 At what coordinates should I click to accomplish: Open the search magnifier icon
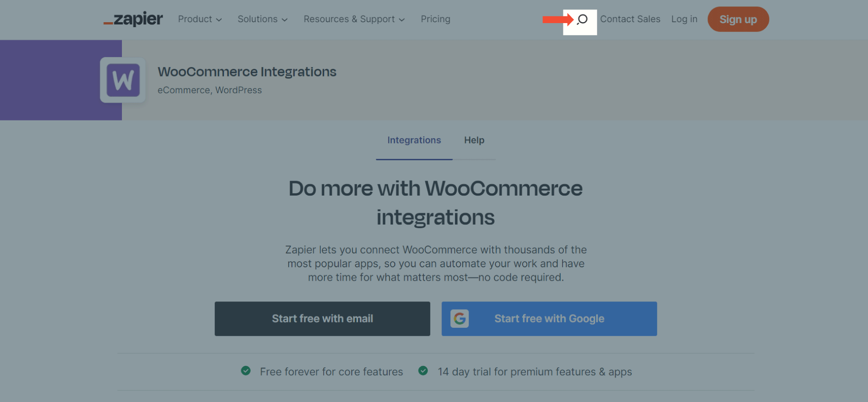coord(582,19)
